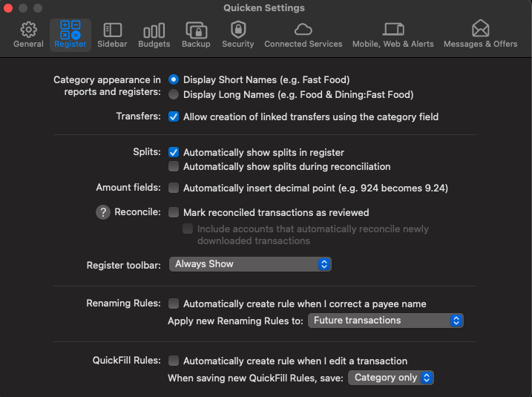
Task: Open the General settings gear icon
Action: [28, 30]
